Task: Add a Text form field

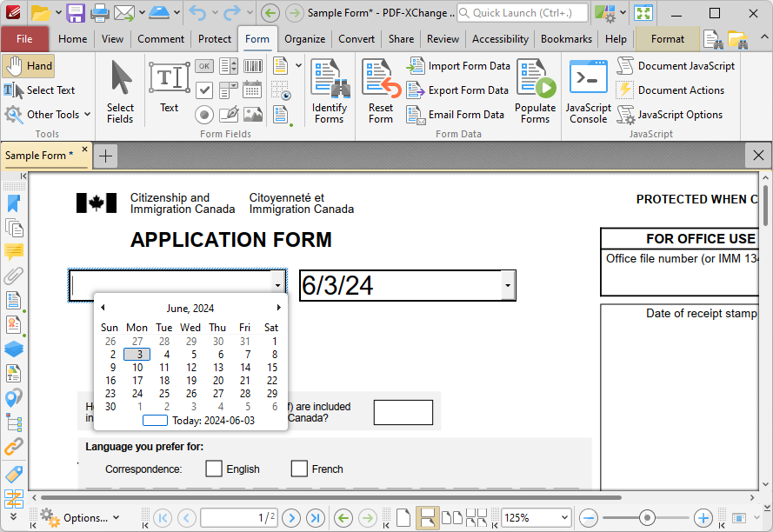Action: coord(169,86)
